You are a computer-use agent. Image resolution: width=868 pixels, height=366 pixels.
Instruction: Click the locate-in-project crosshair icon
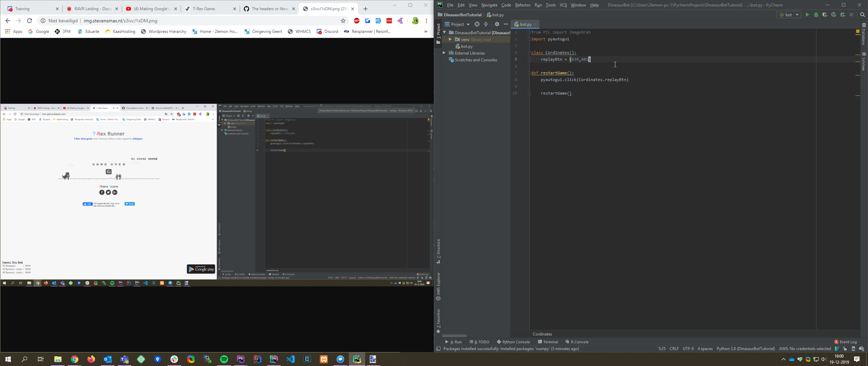pos(477,24)
